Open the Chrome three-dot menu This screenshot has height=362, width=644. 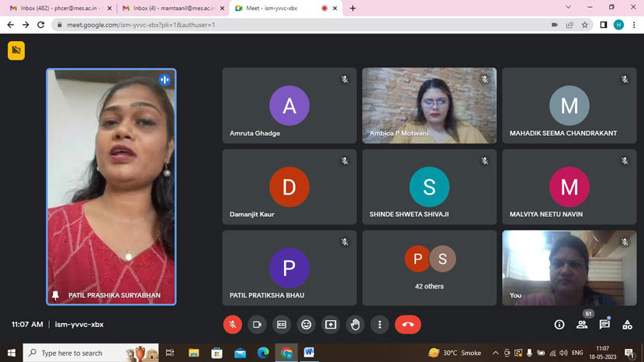[x=634, y=25]
